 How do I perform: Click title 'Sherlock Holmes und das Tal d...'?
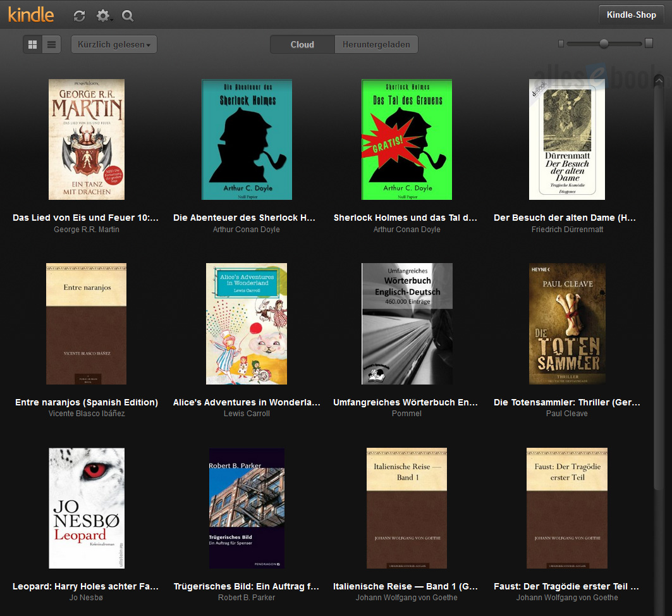[x=405, y=218]
